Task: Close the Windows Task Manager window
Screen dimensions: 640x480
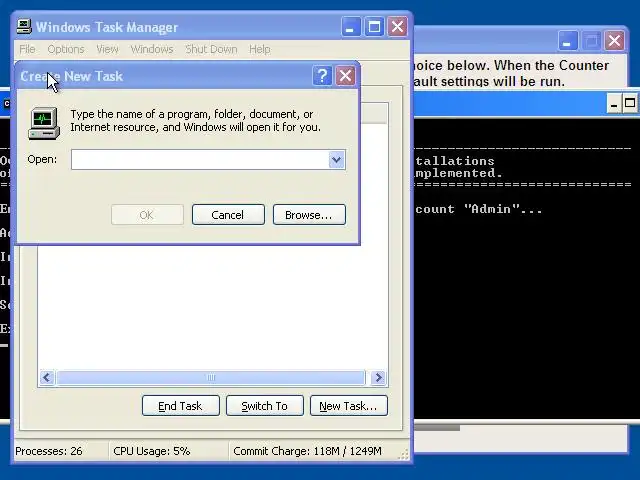Action: (397, 27)
